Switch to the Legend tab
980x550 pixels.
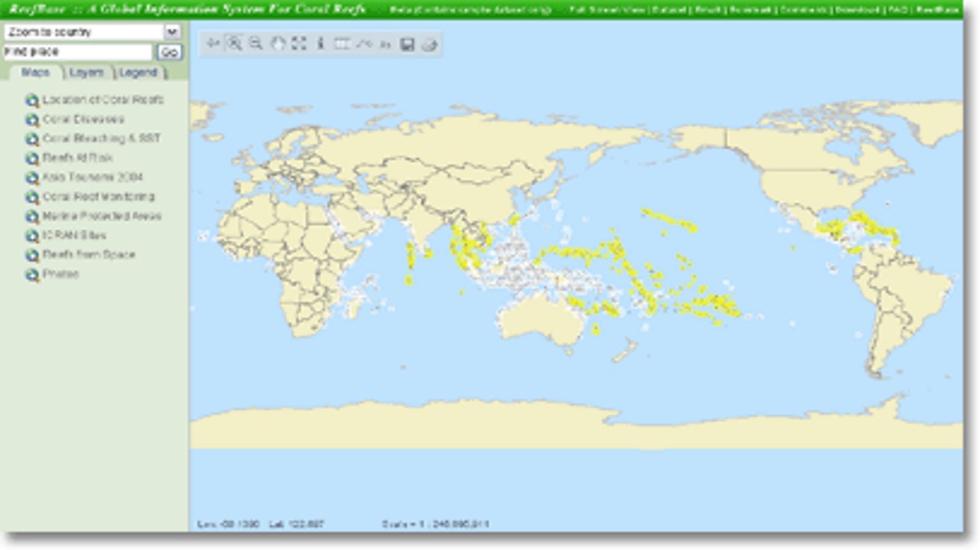coord(138,73)
